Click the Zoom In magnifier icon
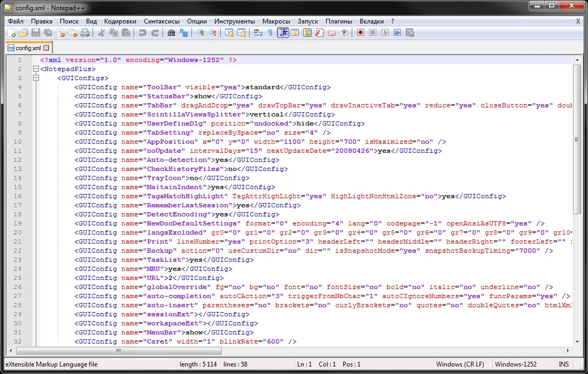588x374 pixels. [x=200, y=33]
